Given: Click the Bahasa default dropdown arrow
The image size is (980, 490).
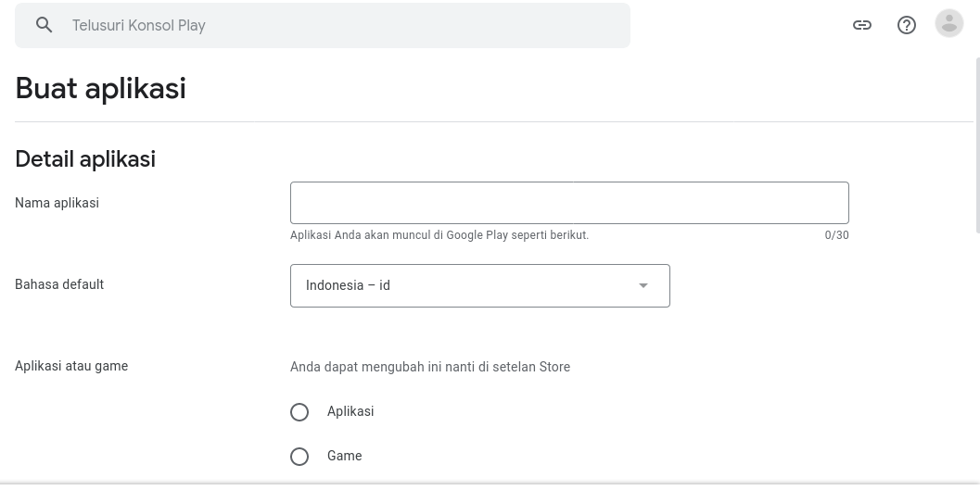Looking at the screenshot, I should (643, 285).
